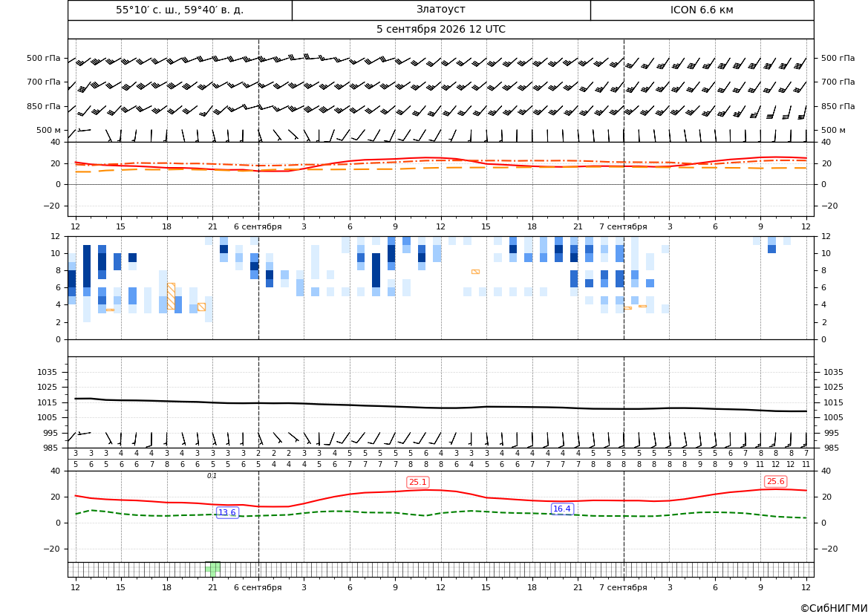Screen dimensions: 868x614
Task: Click the left 1035 pressure axis label
Action: click(45, 372)
